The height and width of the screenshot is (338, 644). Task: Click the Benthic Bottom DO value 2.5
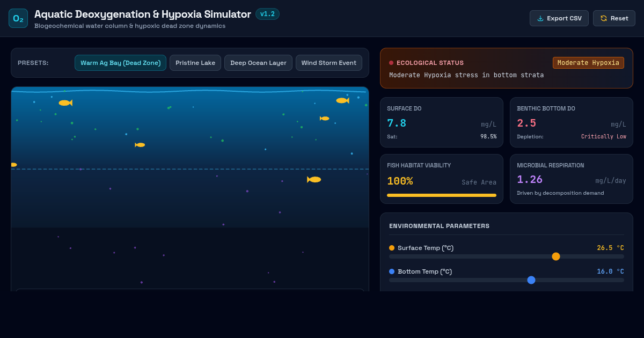point(526,123)
